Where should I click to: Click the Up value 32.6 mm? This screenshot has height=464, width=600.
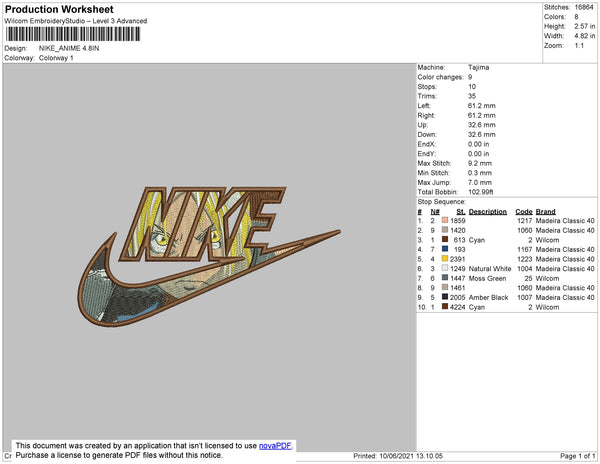481,125
